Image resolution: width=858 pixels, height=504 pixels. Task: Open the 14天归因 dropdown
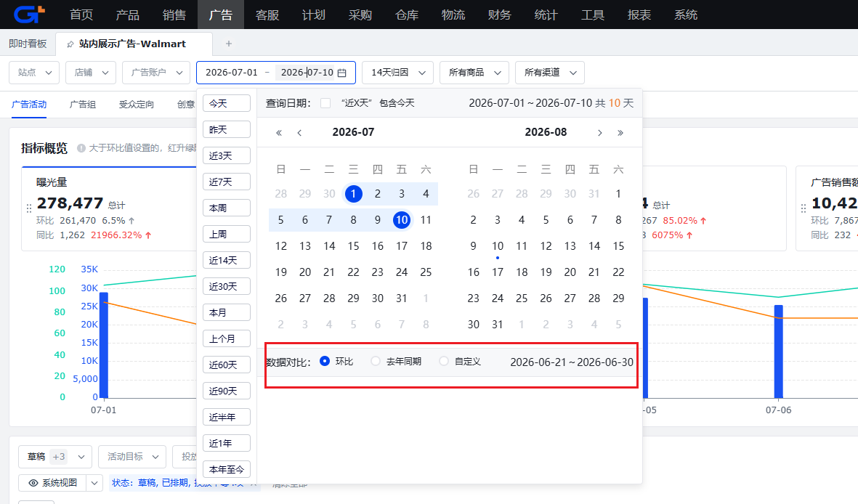pyautogui.click(x=398, y=73)
